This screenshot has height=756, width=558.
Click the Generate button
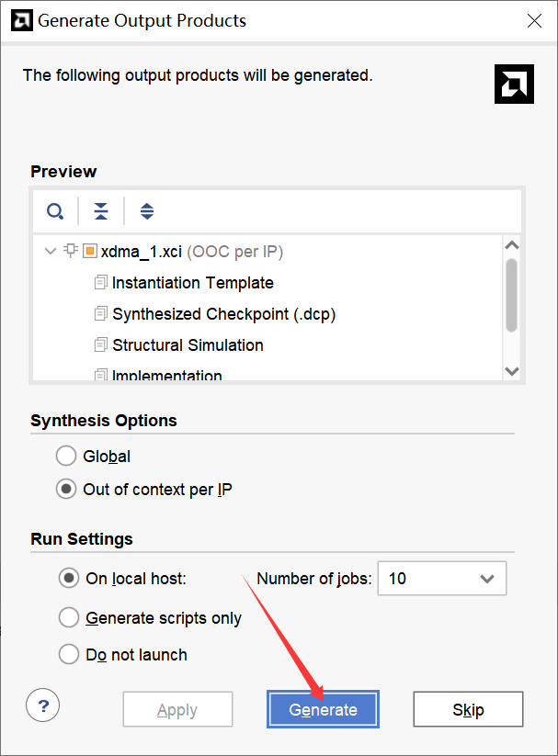pyautogui.click(x=323, y=709)
